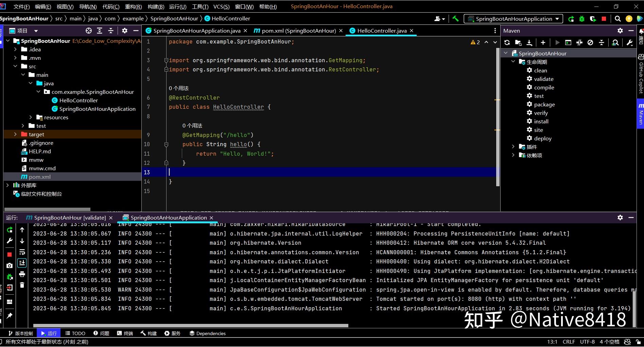
Task: Rerun app from Run panel sidebar
Action: (x=10, y=230)
